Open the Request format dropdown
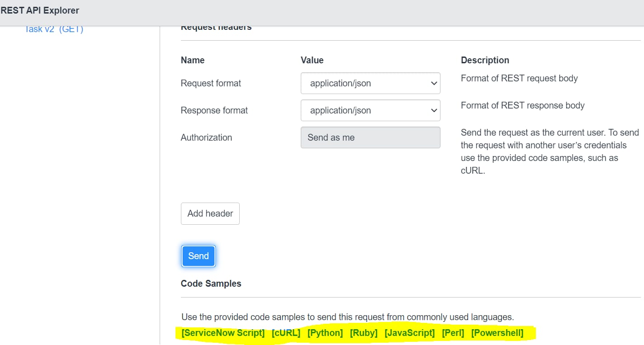The width and height of the screenshot is (644, 345). point(370,83)
